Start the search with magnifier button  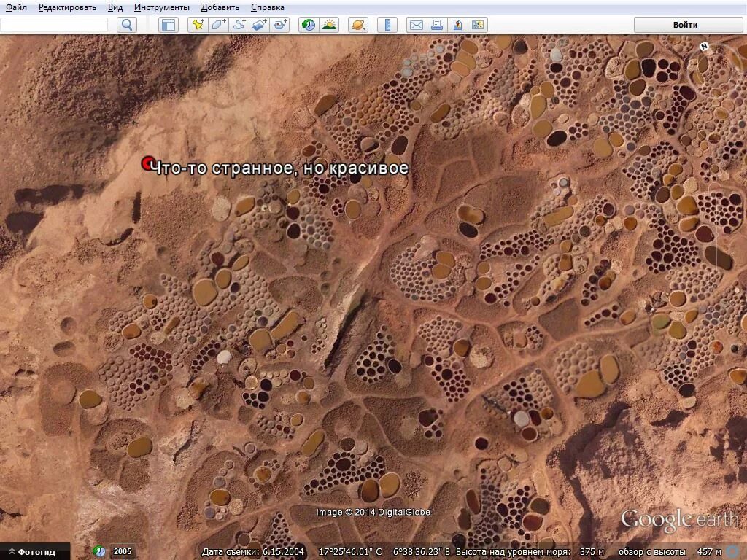click(x=127, y=24)
